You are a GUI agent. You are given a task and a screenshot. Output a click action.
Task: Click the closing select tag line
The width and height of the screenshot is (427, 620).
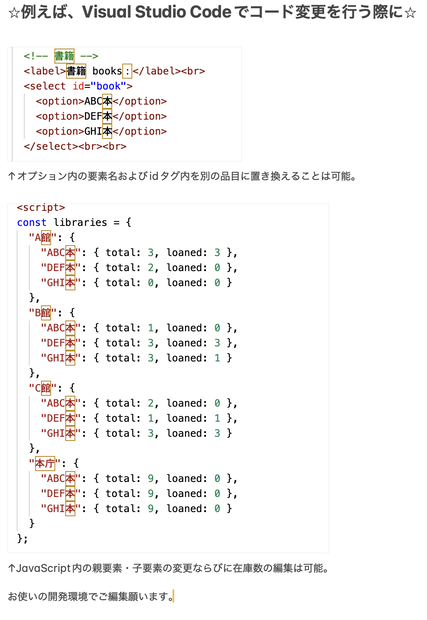[x=75, y=146]
